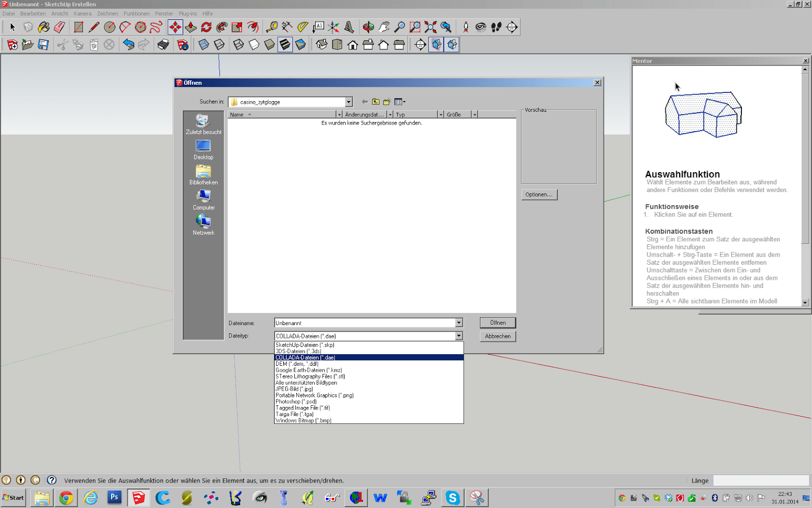Click the Optionen... button

539,195
